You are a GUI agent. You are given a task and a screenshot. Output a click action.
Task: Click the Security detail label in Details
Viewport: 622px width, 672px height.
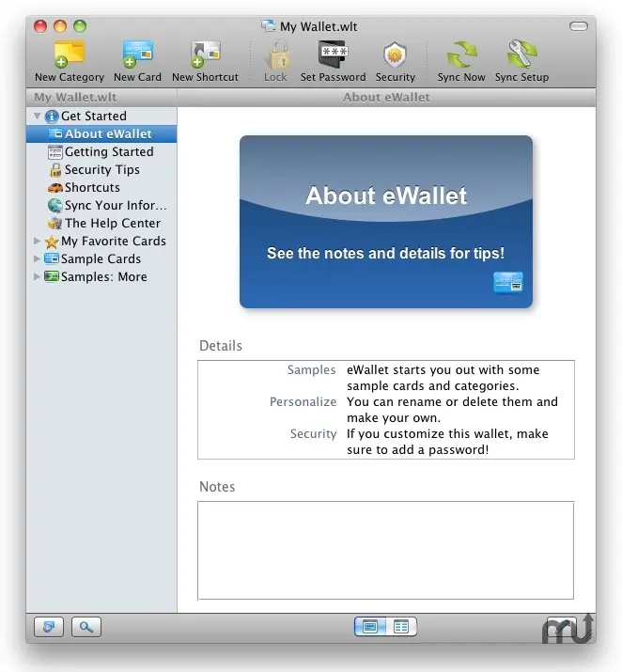(313, 433)
